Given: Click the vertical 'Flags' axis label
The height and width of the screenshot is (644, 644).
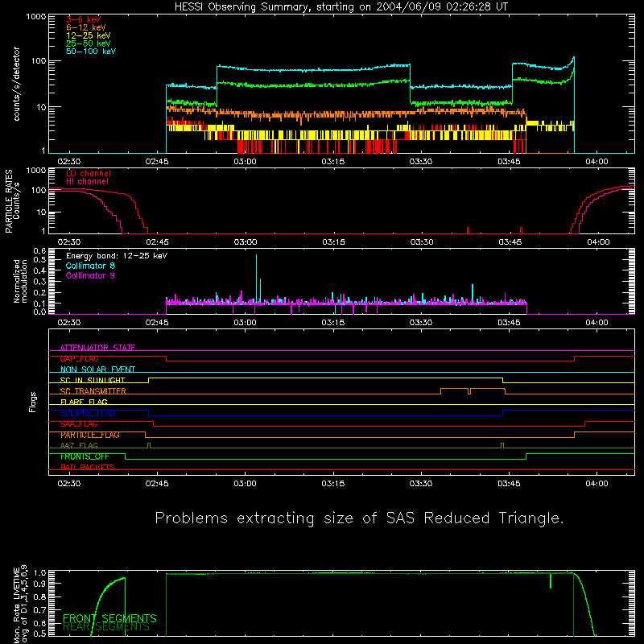Looking at the screenshot, I should pos(32,402).
